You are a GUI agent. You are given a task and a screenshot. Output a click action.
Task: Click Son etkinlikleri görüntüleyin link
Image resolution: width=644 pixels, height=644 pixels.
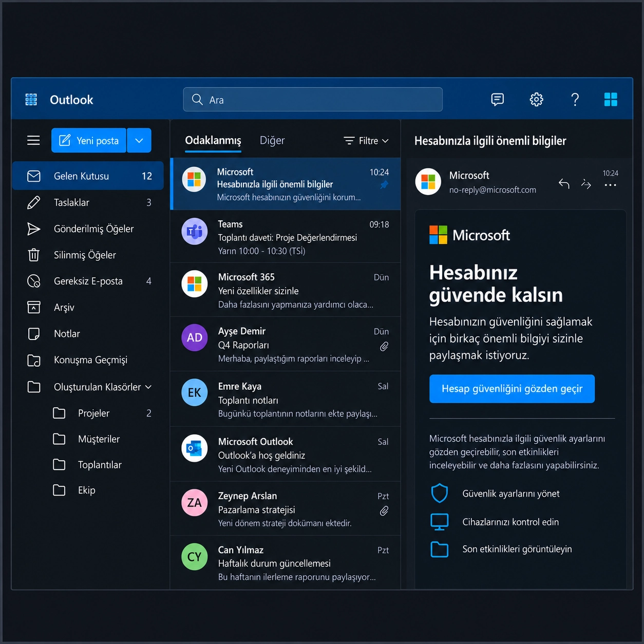coord(517,549)
